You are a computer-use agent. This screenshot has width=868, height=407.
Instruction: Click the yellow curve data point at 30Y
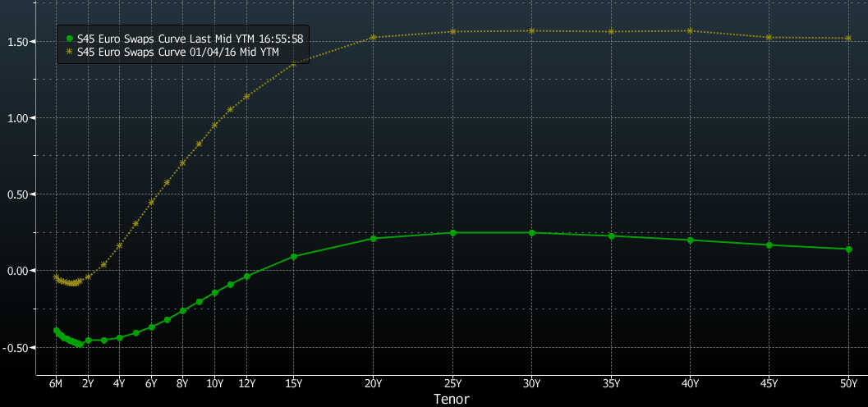(x=532, y=31)
